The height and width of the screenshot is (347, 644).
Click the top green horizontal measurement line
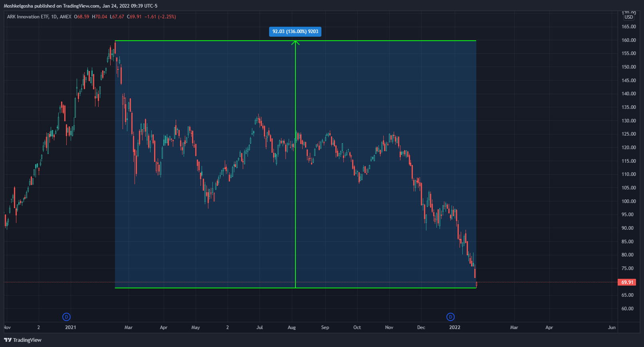coord(295,41)
